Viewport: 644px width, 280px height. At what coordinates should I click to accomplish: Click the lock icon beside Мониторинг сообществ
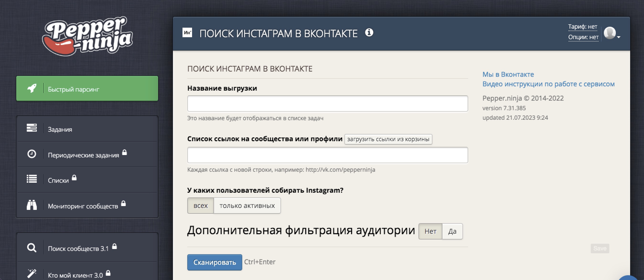[123, 203]
